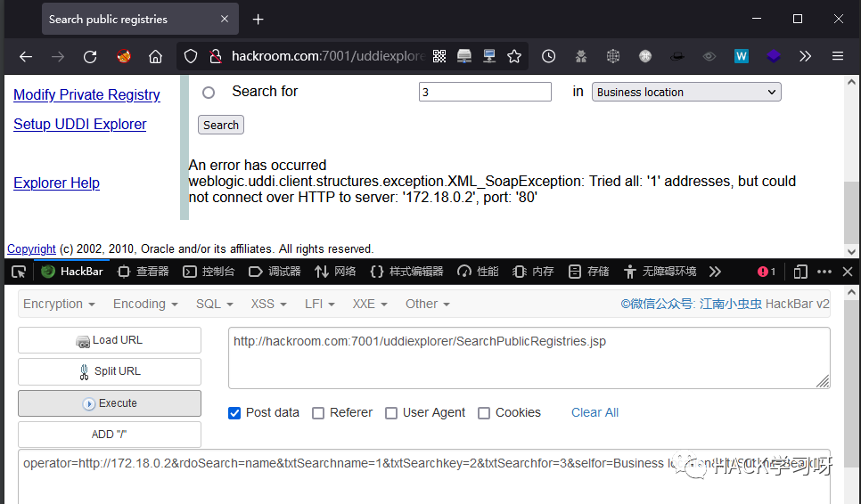Switch to the 网络 network tab
Viewport: 861px width, 504px height.
point(335,272)
